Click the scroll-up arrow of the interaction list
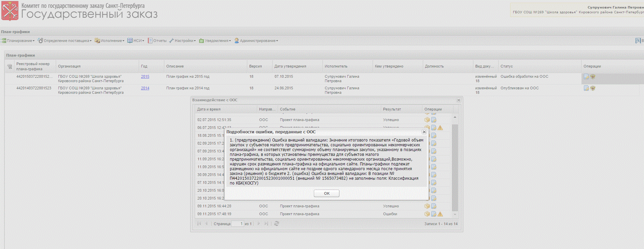 pos(455,117)
